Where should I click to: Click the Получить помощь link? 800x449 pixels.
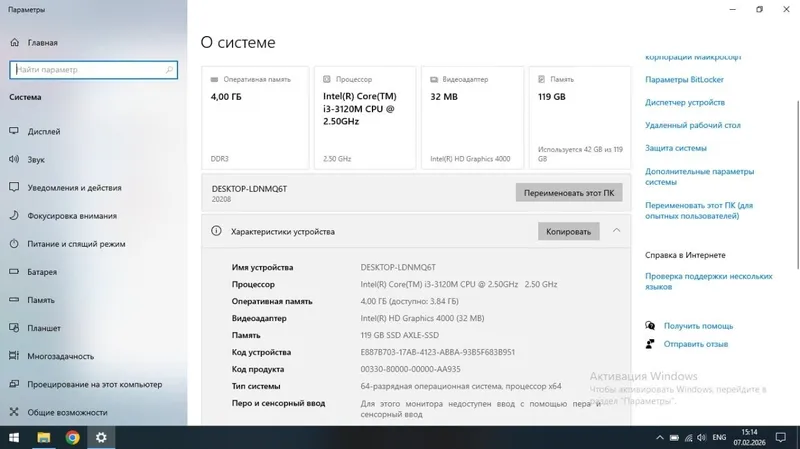point(698,326)
